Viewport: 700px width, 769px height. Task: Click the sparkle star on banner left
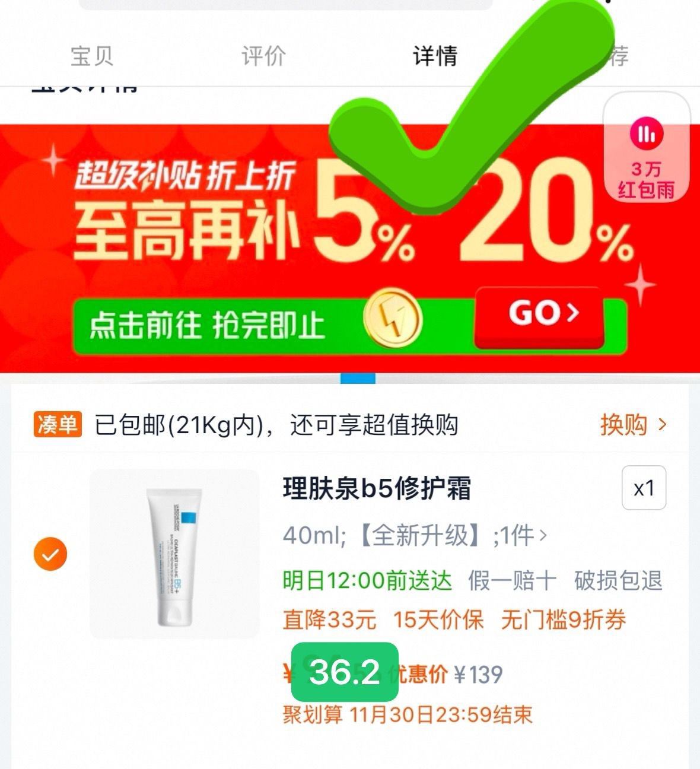point(53,159)
